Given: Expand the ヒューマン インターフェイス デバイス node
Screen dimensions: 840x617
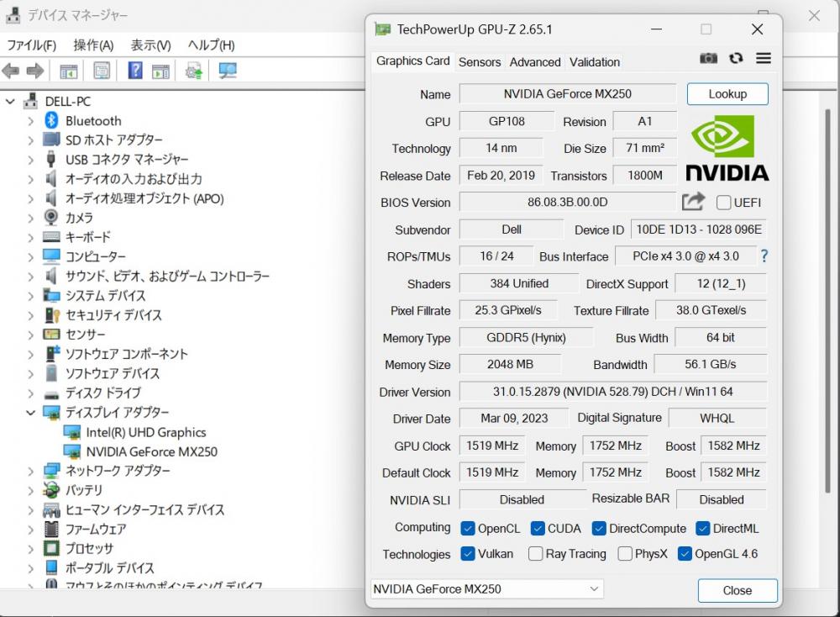Looking at the screenshot, I should click(30, 510).
